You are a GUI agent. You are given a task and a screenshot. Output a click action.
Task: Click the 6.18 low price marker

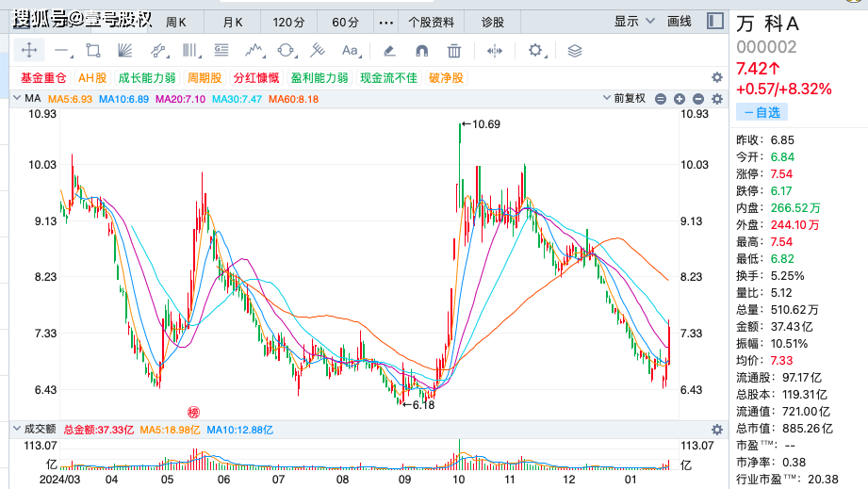tap(418, 405)
